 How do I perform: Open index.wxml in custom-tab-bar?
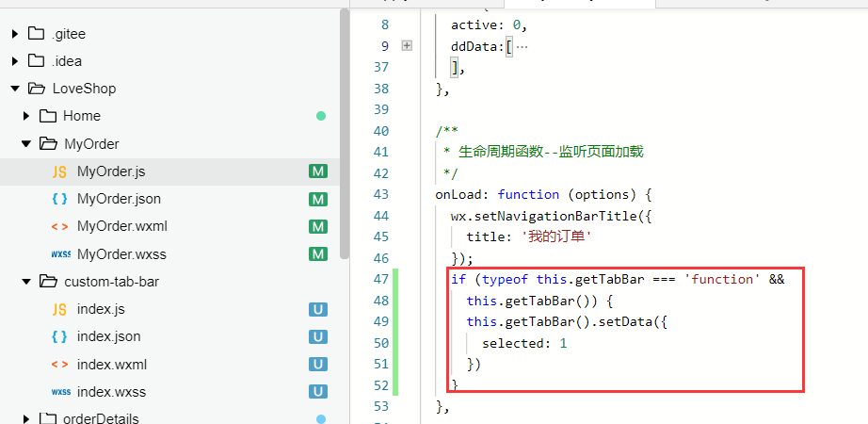112,364
